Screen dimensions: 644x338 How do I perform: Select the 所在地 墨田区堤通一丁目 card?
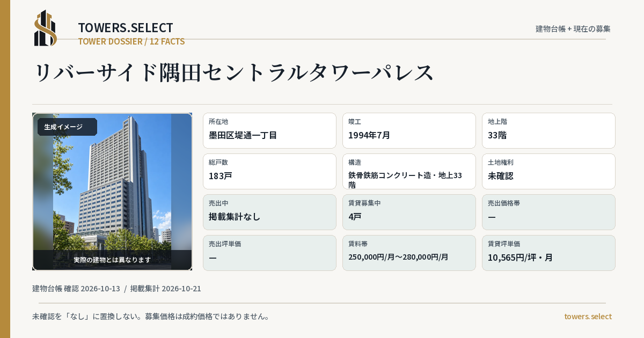point(269,130)
